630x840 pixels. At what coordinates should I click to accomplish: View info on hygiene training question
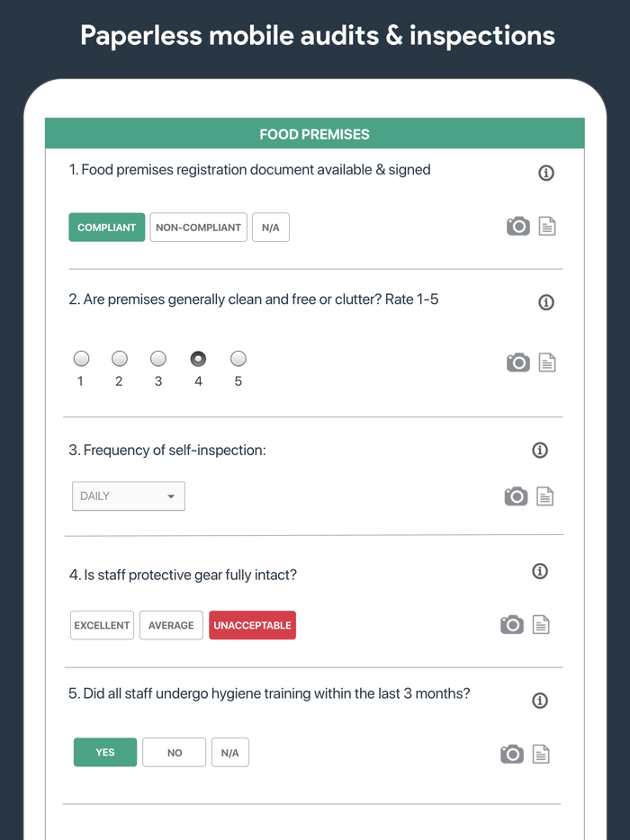click(540, 701)
